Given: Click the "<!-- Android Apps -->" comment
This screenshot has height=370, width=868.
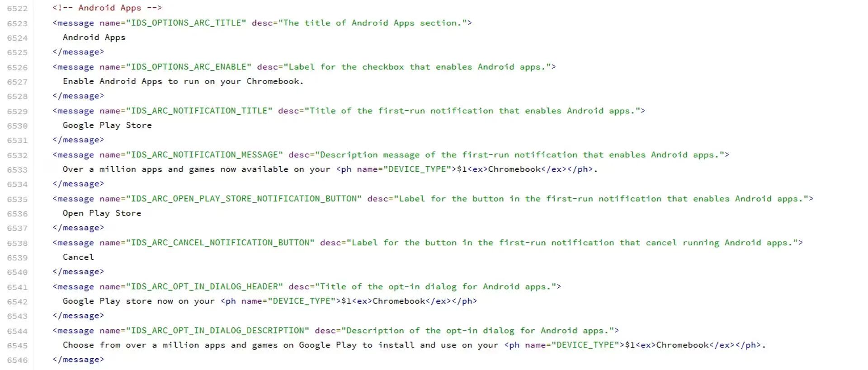Looking at the screenshot, I should [107, 8].
